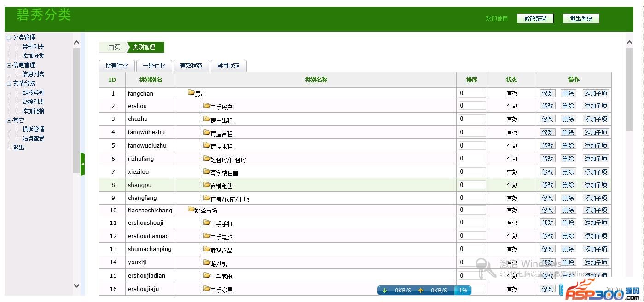Click 添加子项 for the ershoushouji row

596,222
